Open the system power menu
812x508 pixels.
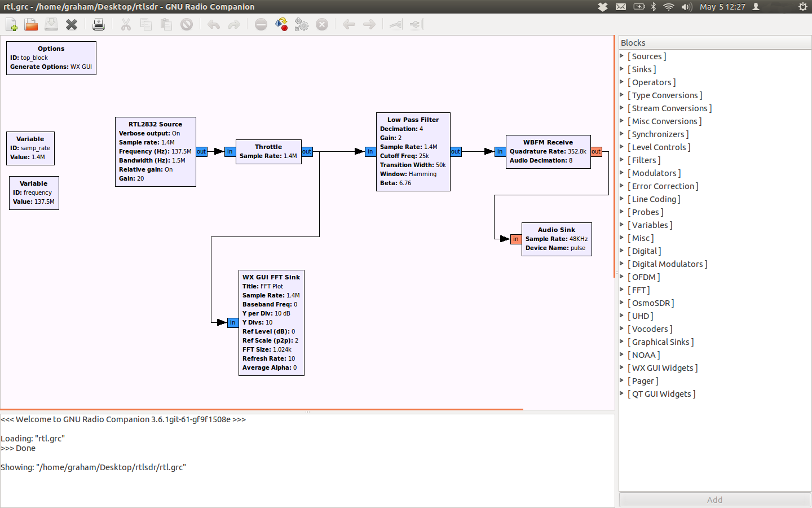coord(802,7)
